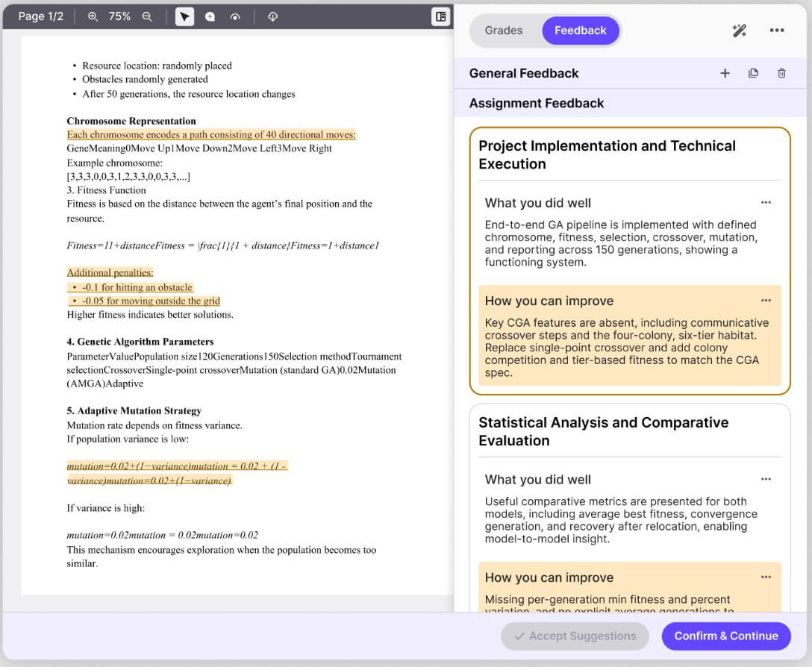Viewport: 812px width, 667px height.
Task: Click the highlighted 'Additional penalties:' text
Action: 110,272
